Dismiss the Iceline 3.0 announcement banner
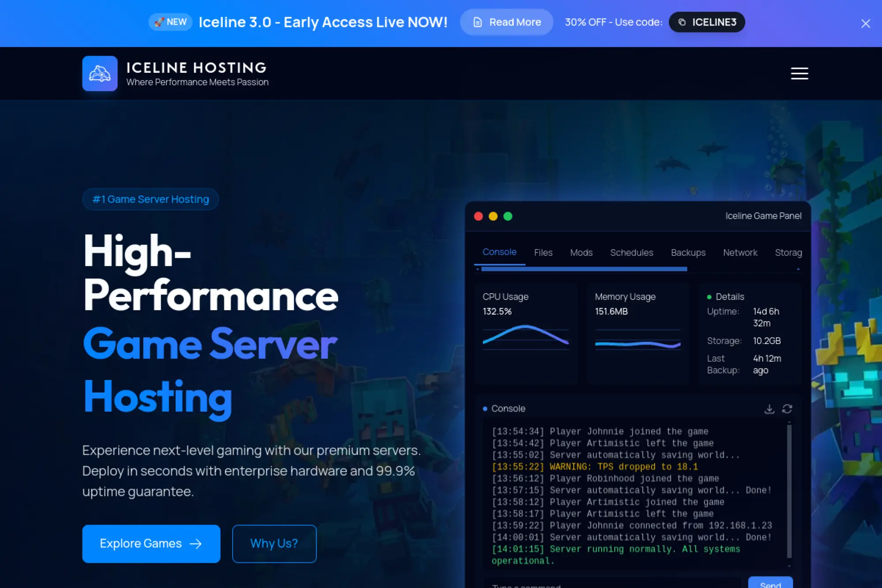 865,23
